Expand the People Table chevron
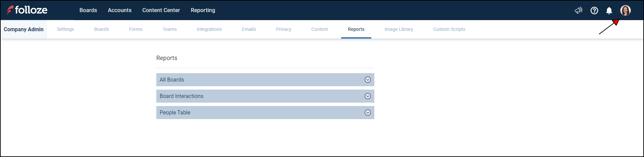 [368, 113]
